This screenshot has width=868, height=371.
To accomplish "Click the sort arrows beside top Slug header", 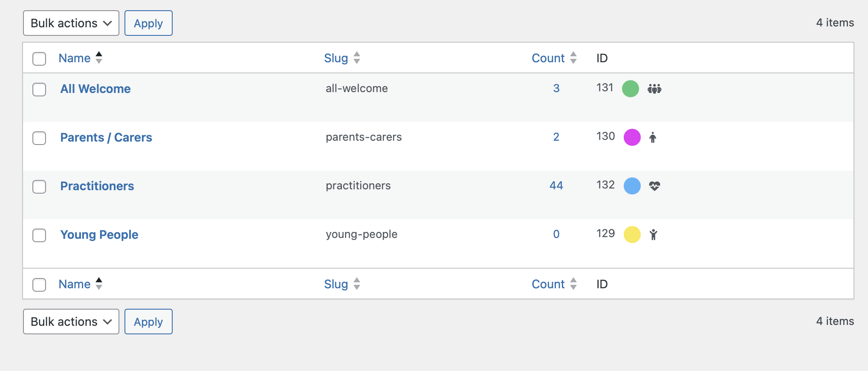I will coord(357,58).
